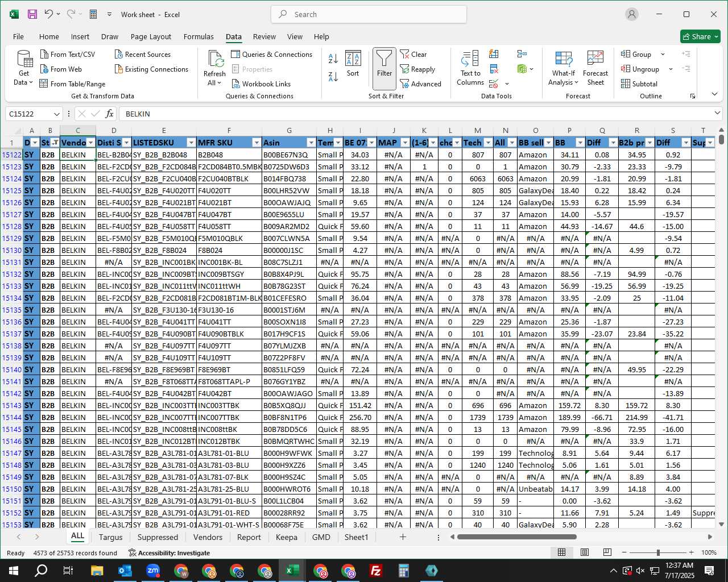
Task: Click the Undo arrow icon
Action: (x=49, y=14)
